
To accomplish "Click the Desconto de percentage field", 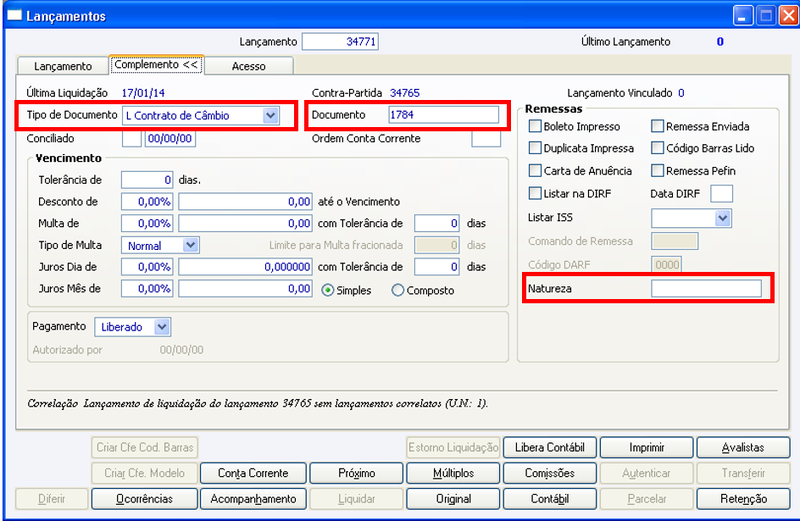I will pyautogui.click(x=147, y=202).
